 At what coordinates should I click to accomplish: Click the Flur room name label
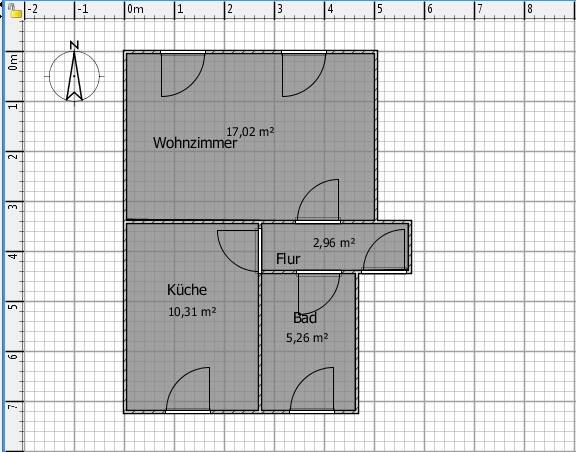[x=288, y=259]
